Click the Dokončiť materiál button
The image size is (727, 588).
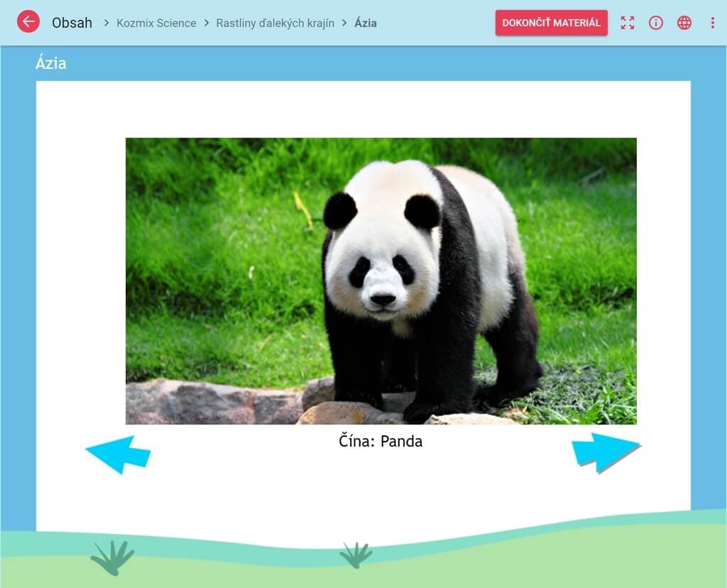[551, 23]
